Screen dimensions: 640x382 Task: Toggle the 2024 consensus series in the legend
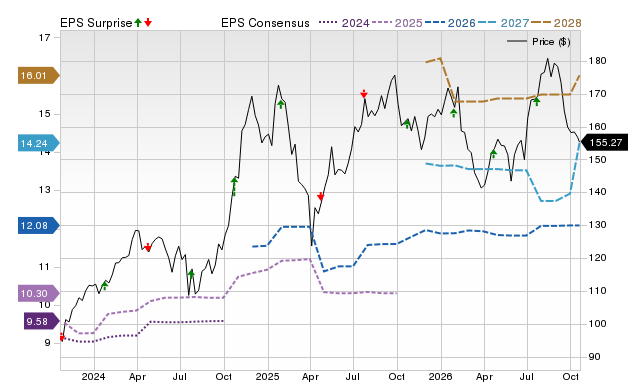(344, 23)
